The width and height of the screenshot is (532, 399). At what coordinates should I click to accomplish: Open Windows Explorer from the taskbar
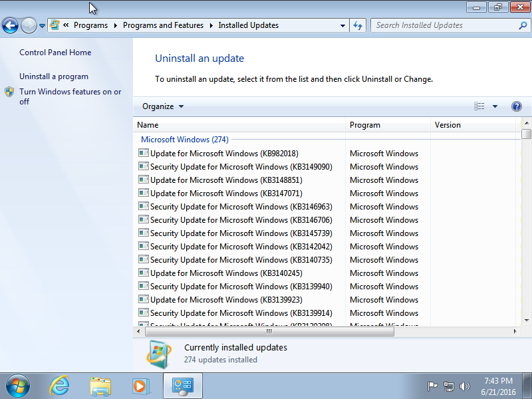pyautogui.click(x=100, y=386)
